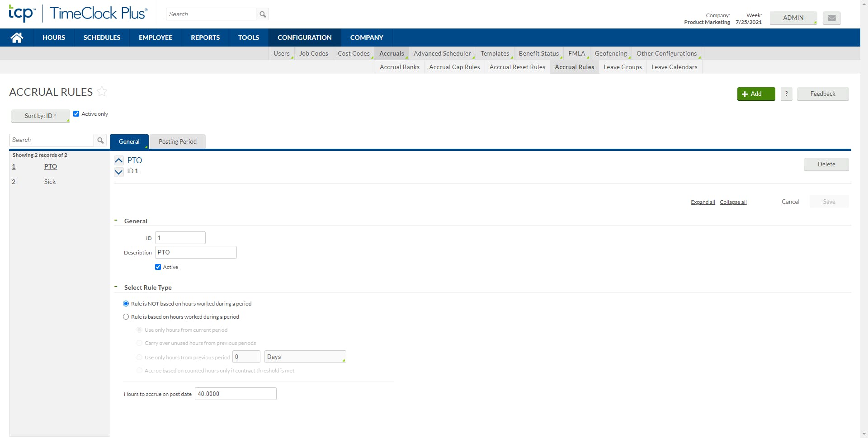Click the magnifier beside the records search box
868x438 pixels.
tap(100, 141)
